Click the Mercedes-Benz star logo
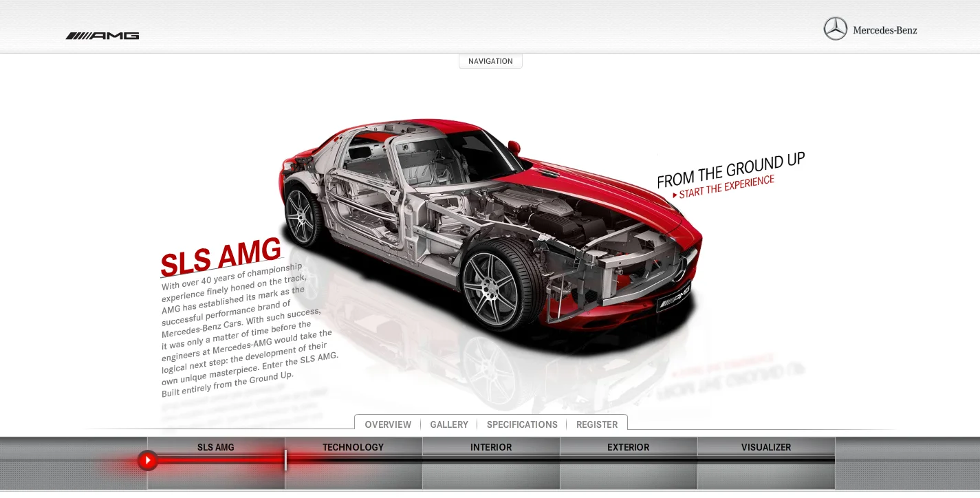Viewport: 980px width, 498px height. [x=836, y=29]
